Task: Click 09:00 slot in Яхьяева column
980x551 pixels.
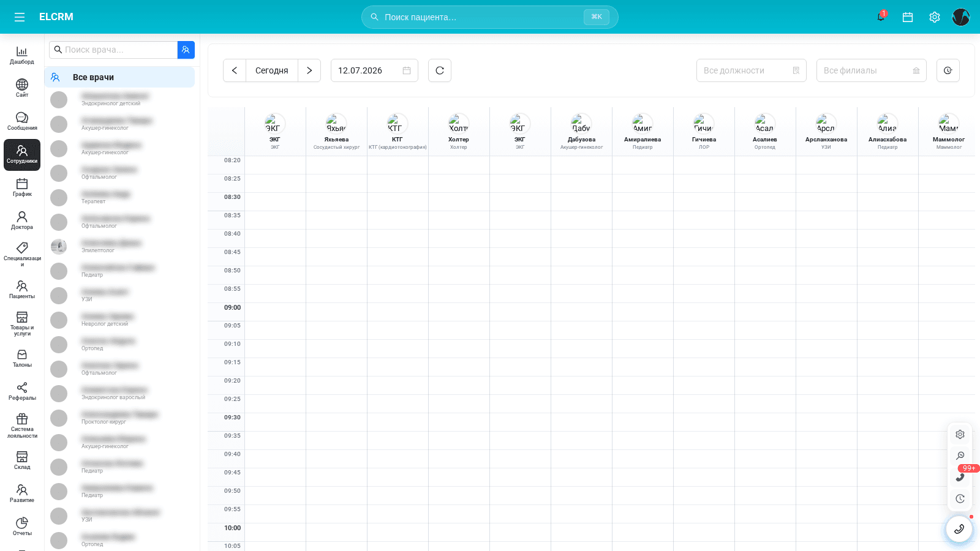Action: click(x=336, y=312)
